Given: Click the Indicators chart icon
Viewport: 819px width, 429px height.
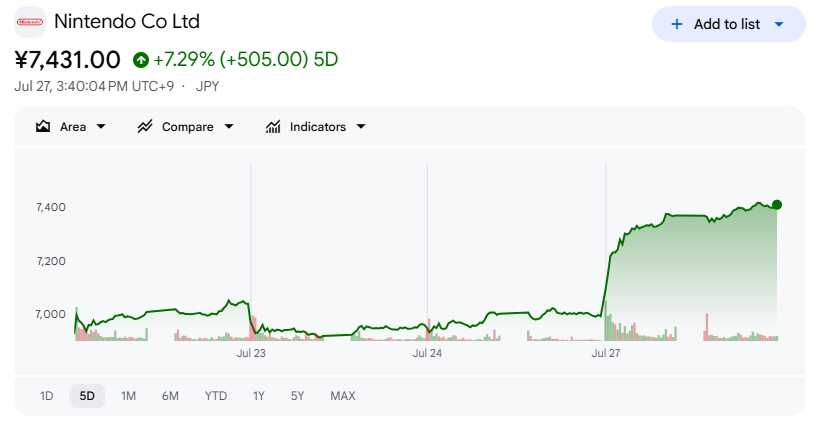Looking at the screenshot, I should click(x=273, y=126).
